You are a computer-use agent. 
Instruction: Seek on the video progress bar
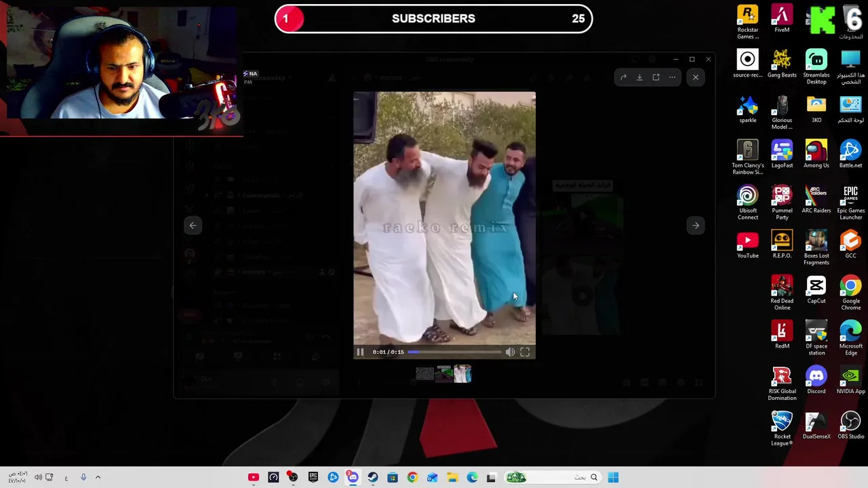click(454, 352)
